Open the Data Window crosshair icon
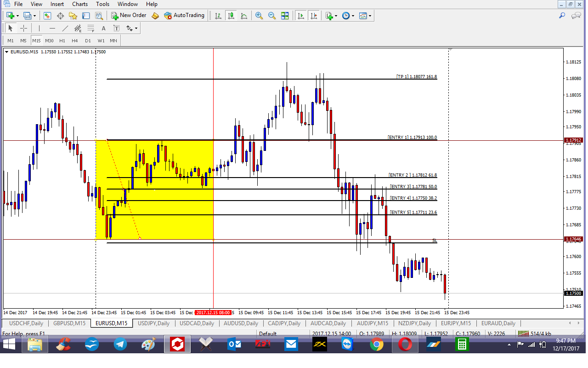The image size is (588, 368). tap(60, 16)
